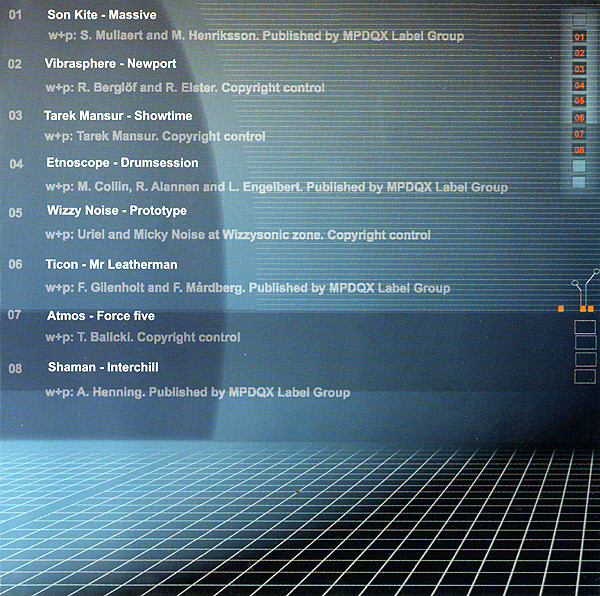This screenshot has height=596, width=600.
Task: Open track Etnoscope - Drumsession
Action: [122, 162]
